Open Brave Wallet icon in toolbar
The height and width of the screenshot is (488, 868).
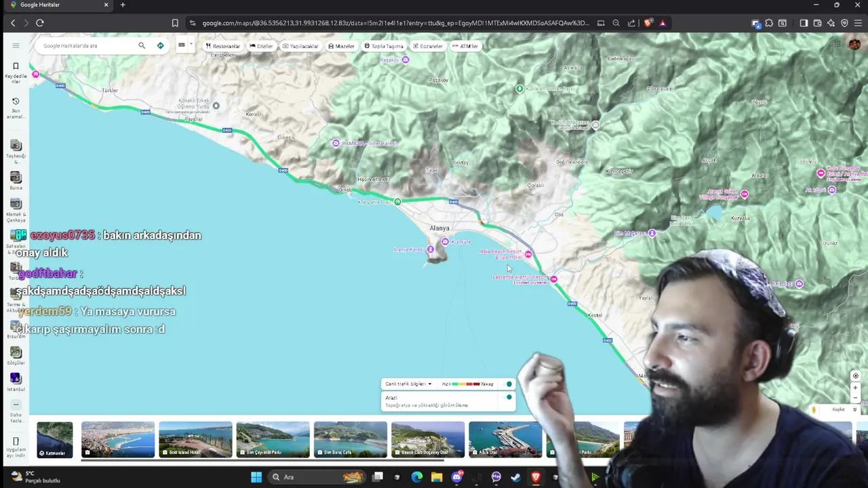pyautogui.click(x=817, y=22)
